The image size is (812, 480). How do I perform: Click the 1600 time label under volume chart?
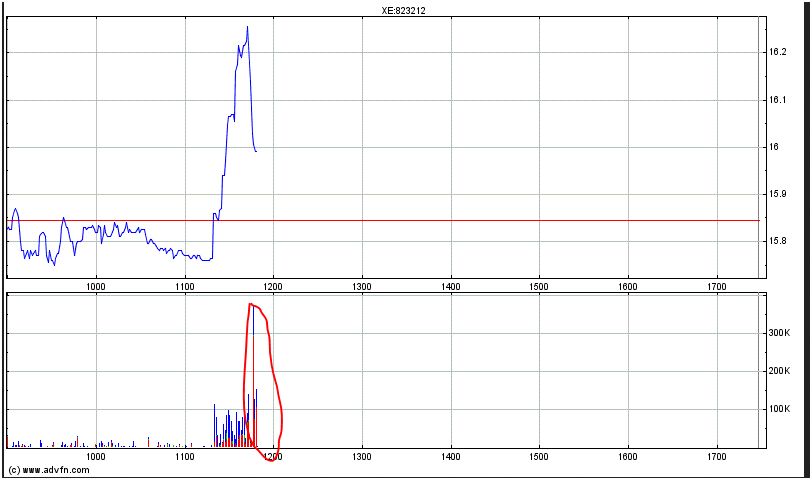click(628, 456)
